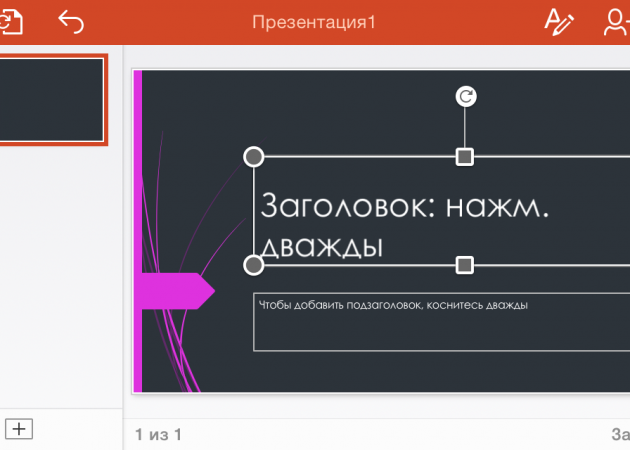Click the bottom-center square resize handle

coord(465,265)
